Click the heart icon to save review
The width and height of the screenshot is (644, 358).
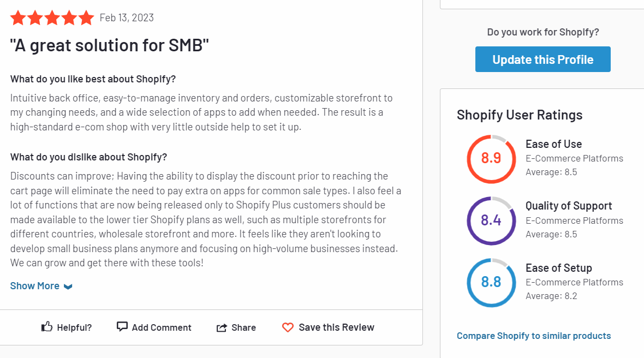pos(288,327)
